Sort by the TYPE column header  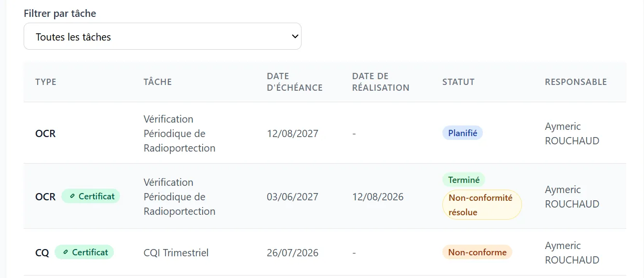46,82
